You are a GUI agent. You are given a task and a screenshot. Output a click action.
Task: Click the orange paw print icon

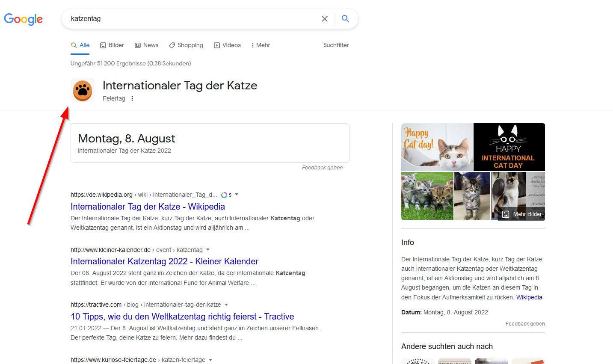83,90
